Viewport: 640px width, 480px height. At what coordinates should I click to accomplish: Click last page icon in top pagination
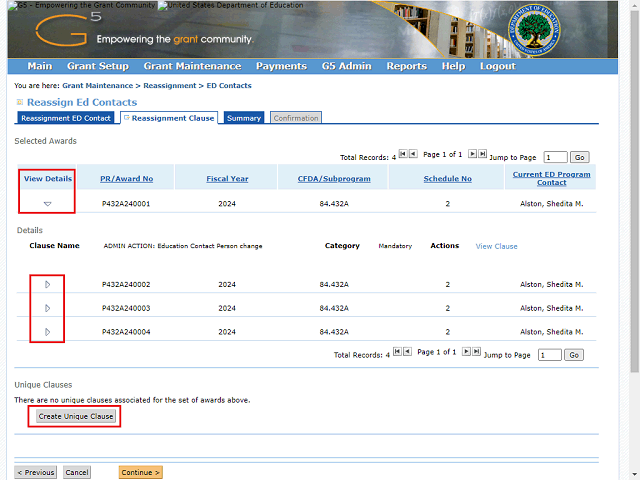483,155
